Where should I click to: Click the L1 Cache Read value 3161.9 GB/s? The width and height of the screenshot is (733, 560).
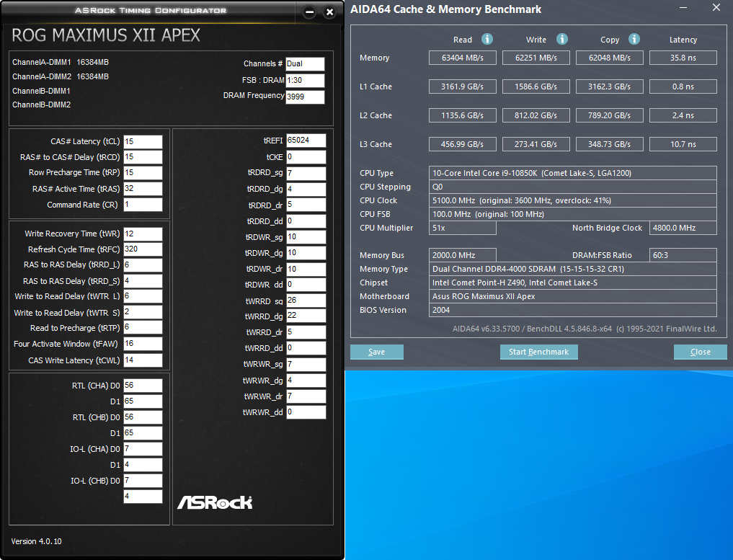pyautogui.click(x=462, y=86)
